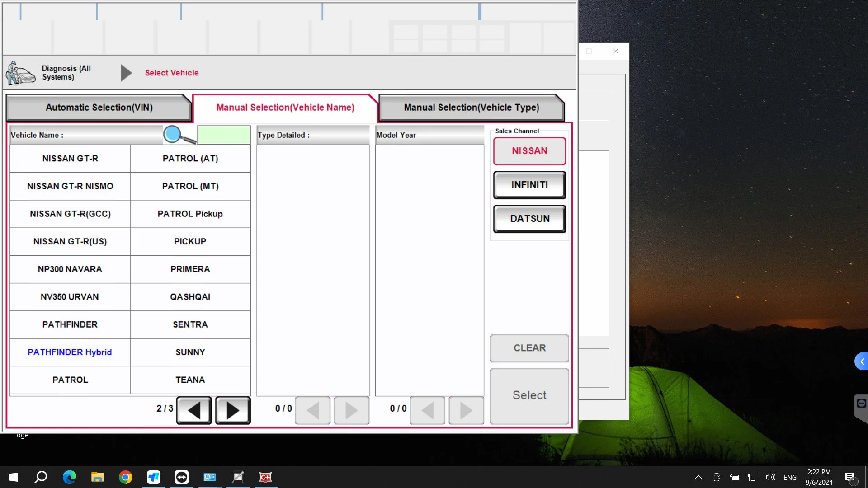
Task: Click the green vehicle name search field
Action: point(224,135)
